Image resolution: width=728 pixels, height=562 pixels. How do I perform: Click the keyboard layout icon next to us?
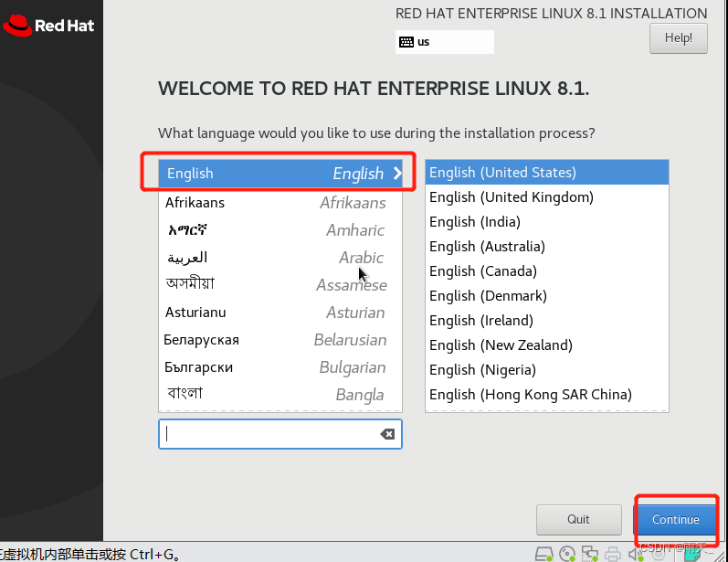tap(406, 42)
